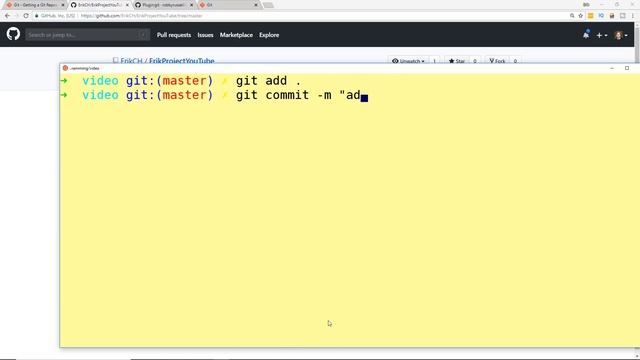Reload the page with the refresh icon
Image resolution: width=640 pixels, height=360 pixels.
(x=26, y=16)
